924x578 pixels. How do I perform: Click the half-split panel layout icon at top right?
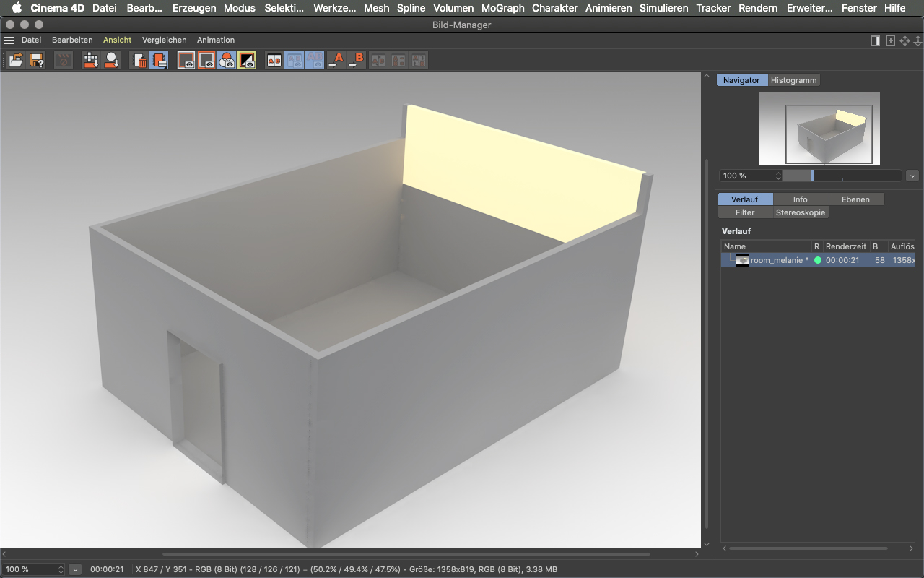click(x=876, y=40)
